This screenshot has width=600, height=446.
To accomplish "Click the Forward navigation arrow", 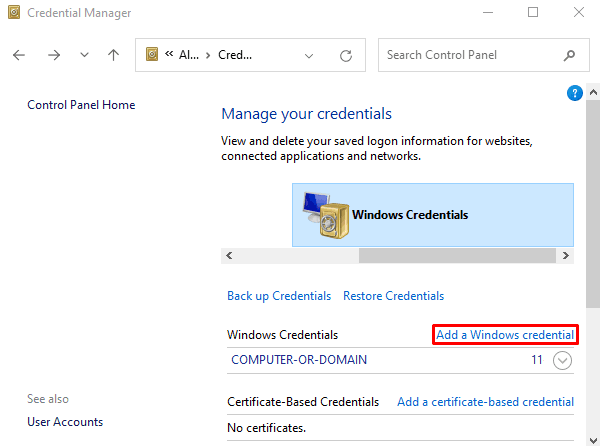I will coord(54,55).
